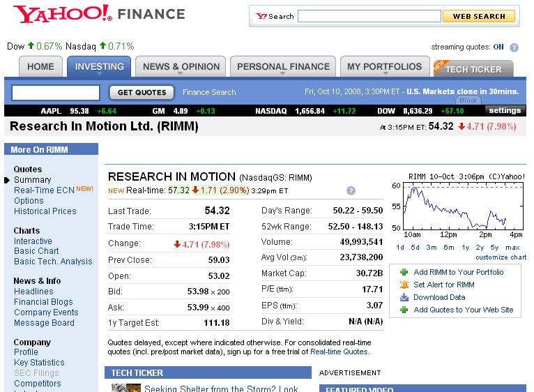The width and height of the screenshot is (534, 392).
Task: Click the NASDAQ index ticker
Action: point(305,111)
